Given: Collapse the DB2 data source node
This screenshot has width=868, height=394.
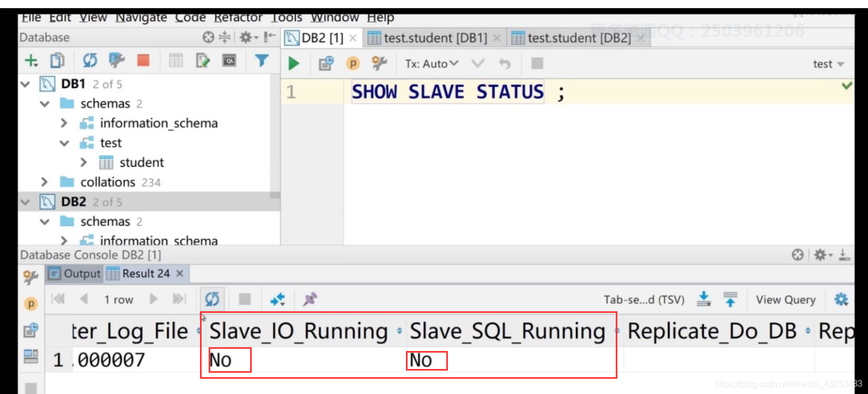Looking at the screenshot, I should [x=25, y=202].
